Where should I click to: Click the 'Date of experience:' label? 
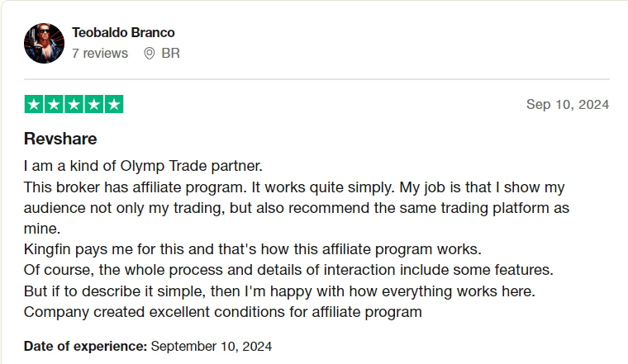pos(85,346)
